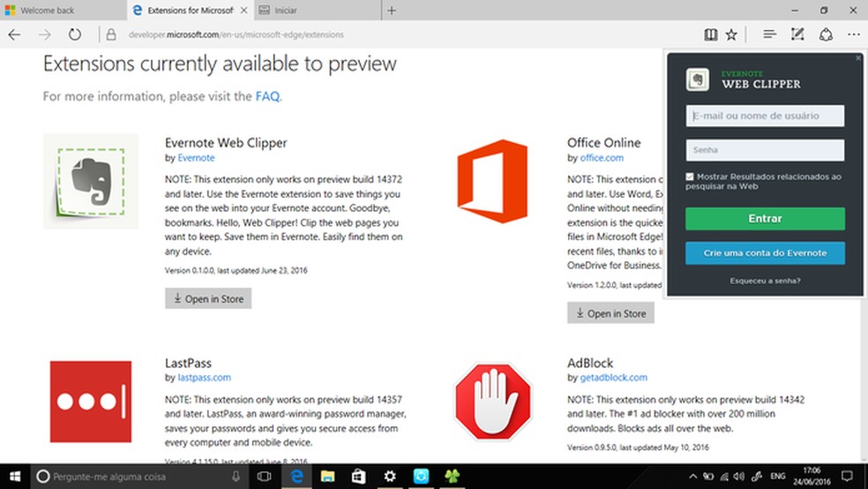Screen dimensions: 868x489
Task: Click the Esqueceu a senha? link
Action: [x=765, y=281]
